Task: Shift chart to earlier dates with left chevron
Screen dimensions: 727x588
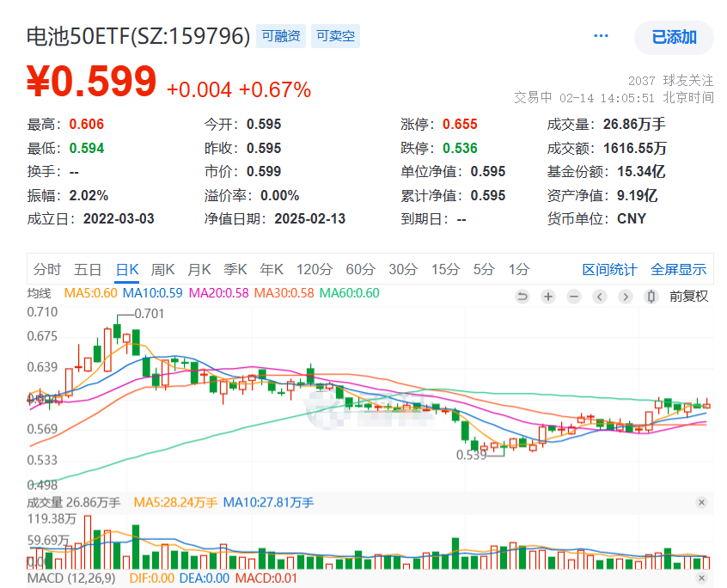Action: pyautogui.click(x=599, y=297)
